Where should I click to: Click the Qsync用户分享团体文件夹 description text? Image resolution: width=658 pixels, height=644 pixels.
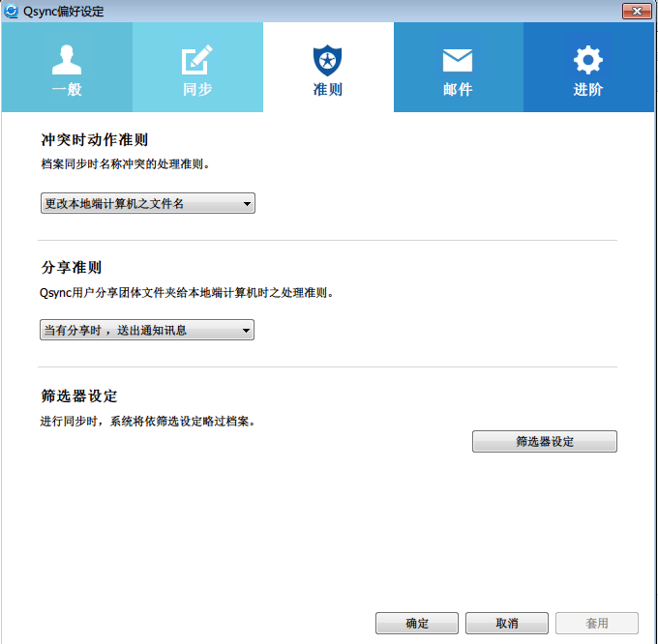pos(187,293)
